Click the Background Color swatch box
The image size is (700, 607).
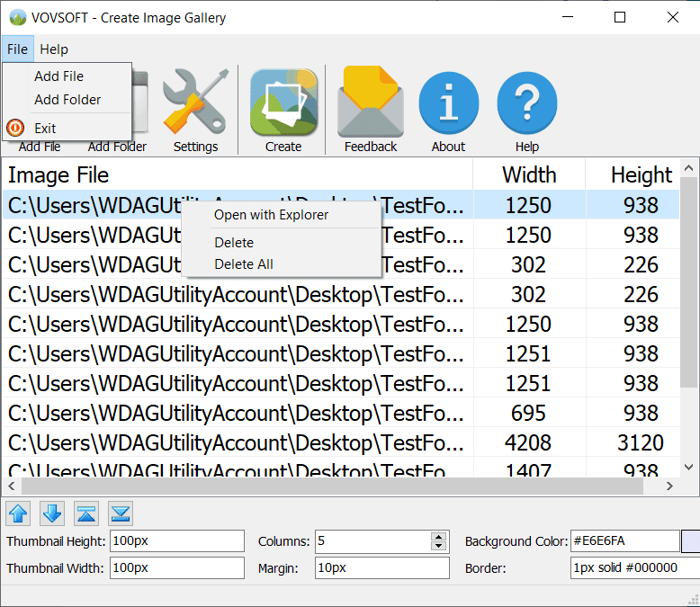pyautogui.click(x=691, y=541)
